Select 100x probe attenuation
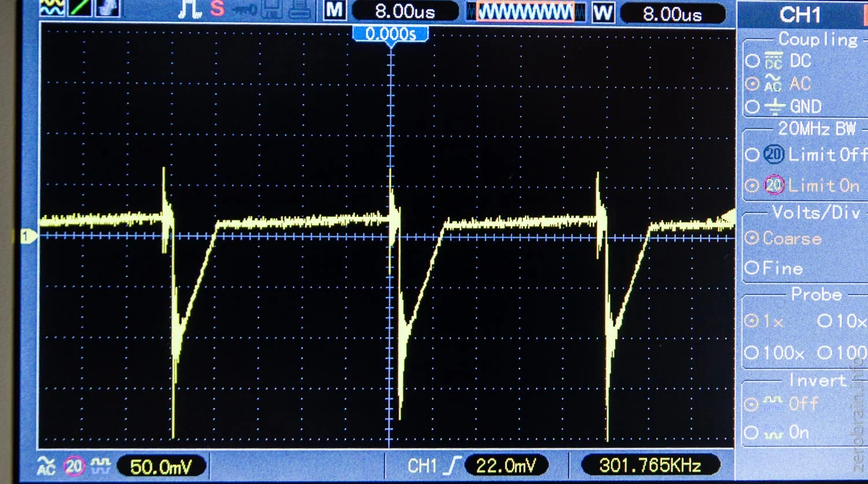 [x=752, y=352]
